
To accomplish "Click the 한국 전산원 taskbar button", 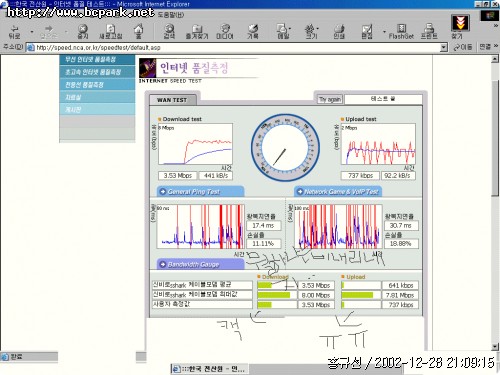I will pos(209,369).
